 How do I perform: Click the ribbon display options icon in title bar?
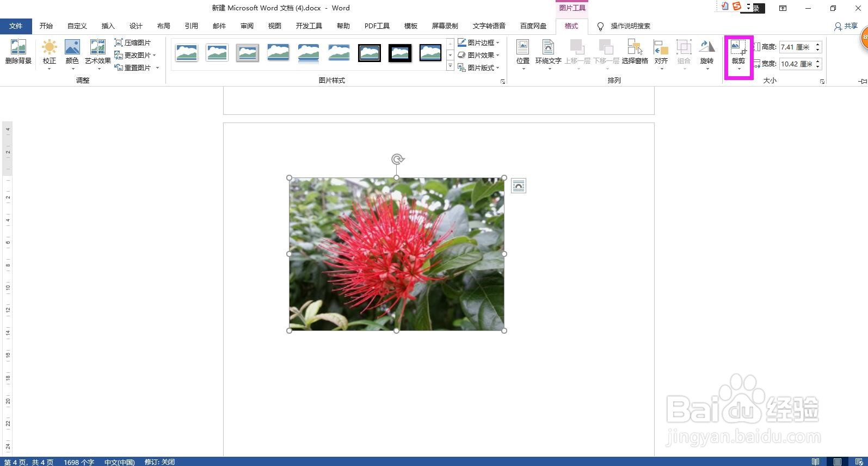[783, 8]
